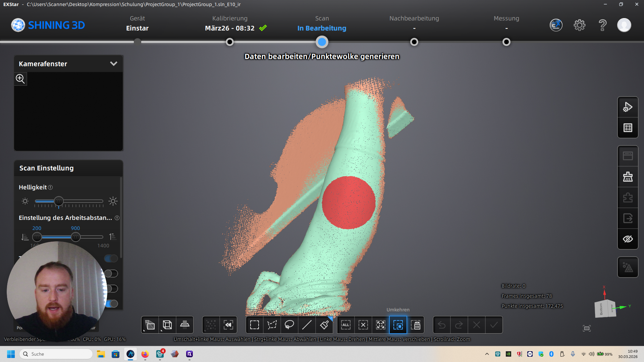644x362 pixels.
Task: Click the Helligkeit brightness slider handle
Action: point(59,201)
